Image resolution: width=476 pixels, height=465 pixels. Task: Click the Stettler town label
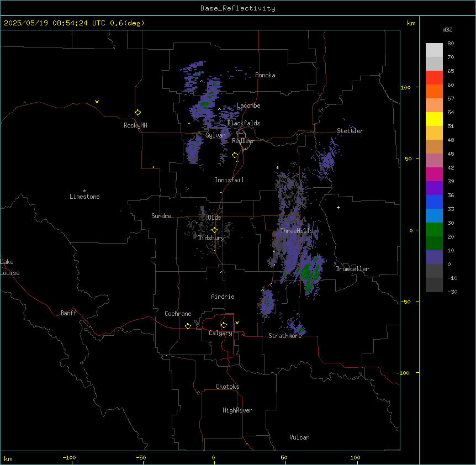tap(350, 131)
